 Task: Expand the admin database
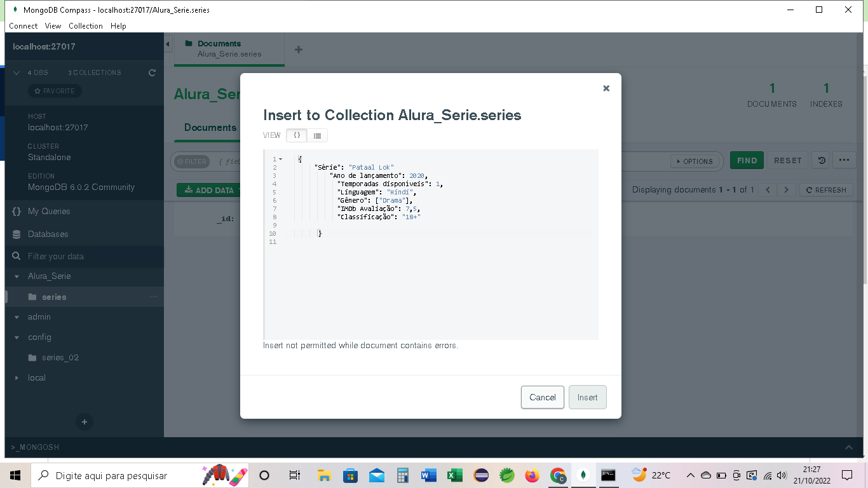tap(17, 317)
